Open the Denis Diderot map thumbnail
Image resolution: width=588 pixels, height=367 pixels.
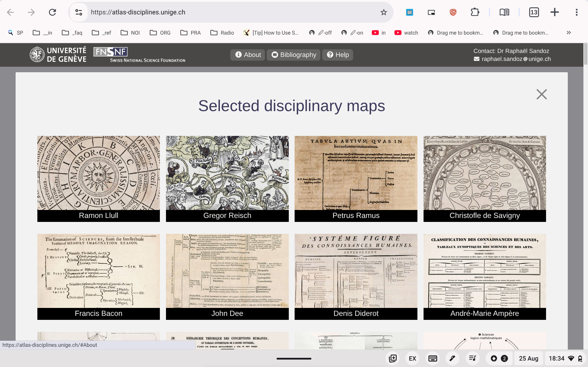pyautogui.click(x=356, y=277)
